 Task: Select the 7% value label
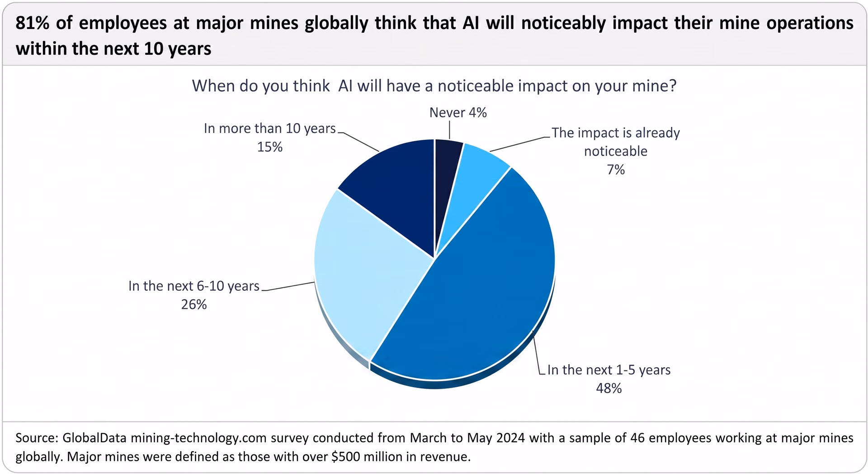coord(616,170)
